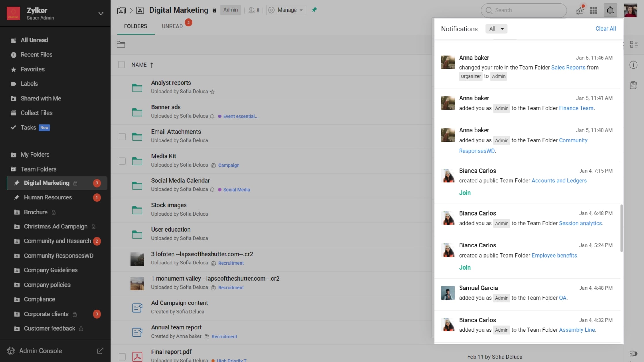This screenshot has height=362, width=644.
Task: Open the tasks clipboard icon on right edge
Action: [x=633, y=85]
